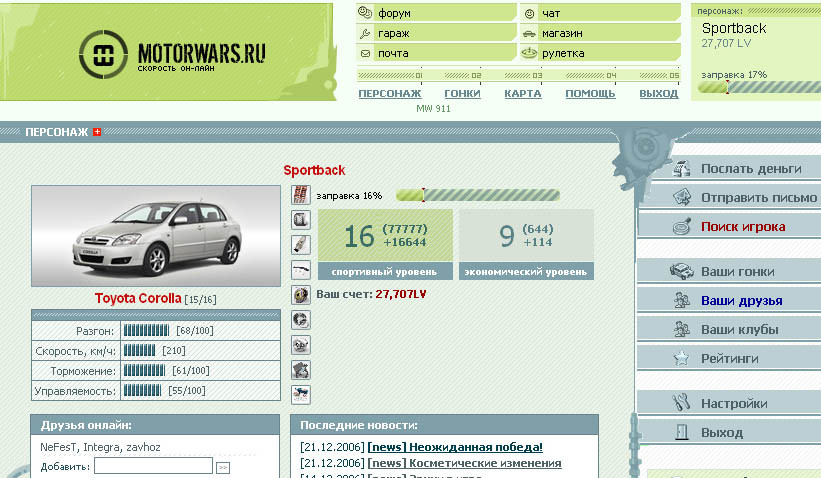This screenshot has width=821, height=478.
Task: Click the letter icon beside Отправить письмо
Action: tap(682, 197)
